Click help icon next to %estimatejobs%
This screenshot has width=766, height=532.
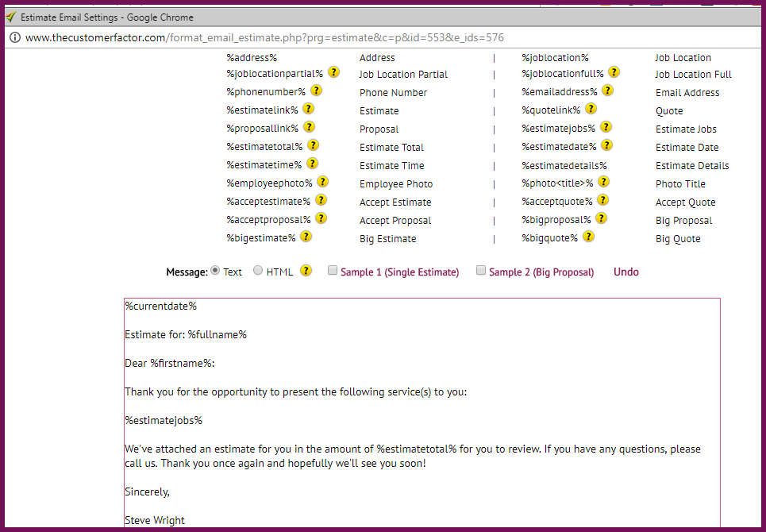pos(606,127)
